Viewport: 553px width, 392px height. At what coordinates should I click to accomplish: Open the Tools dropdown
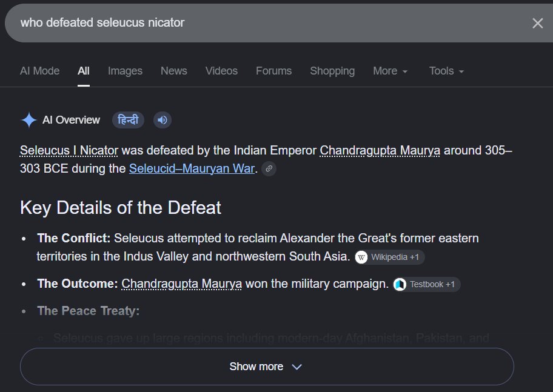point(446,71)
